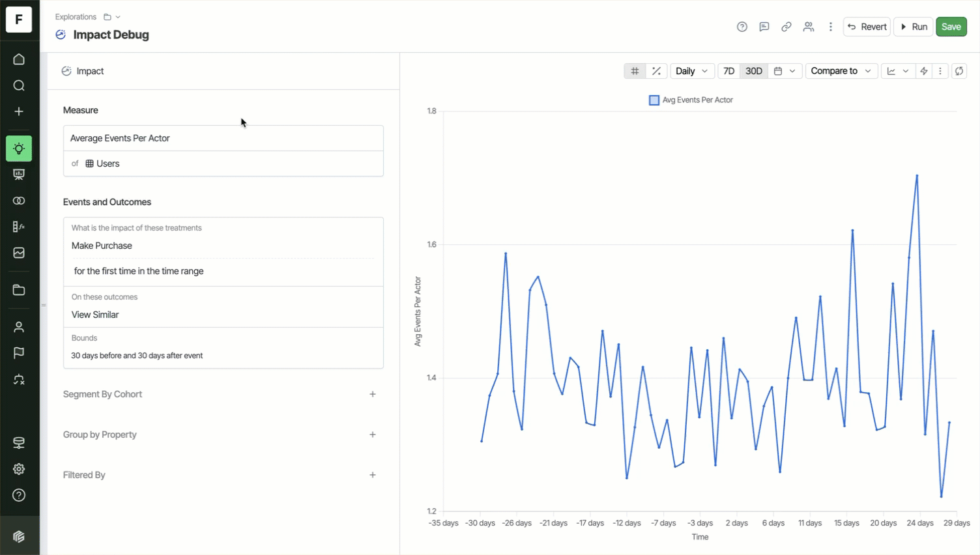Click the search icon in sidebar

[x=19, y=85]
